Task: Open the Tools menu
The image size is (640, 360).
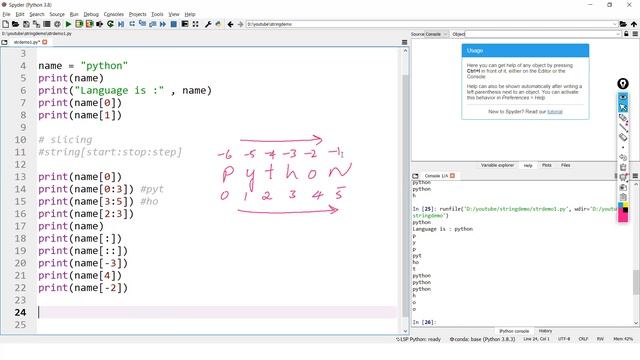Action: [157, 14]
